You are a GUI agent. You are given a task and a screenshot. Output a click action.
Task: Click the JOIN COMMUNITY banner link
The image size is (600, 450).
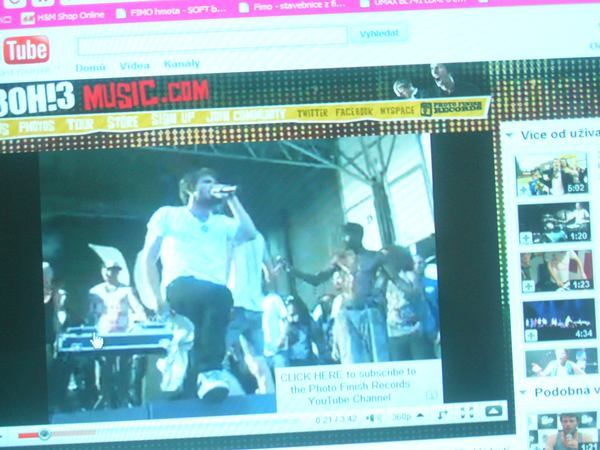point(246,116)
